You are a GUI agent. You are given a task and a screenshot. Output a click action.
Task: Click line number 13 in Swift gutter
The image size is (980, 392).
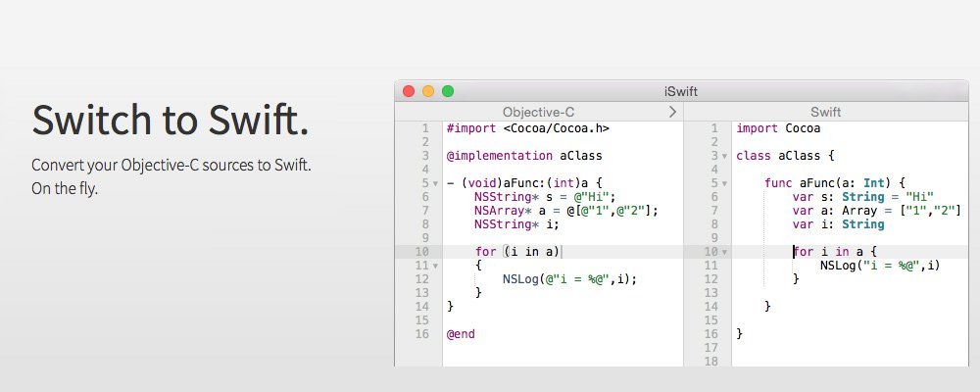coord(711,293)
